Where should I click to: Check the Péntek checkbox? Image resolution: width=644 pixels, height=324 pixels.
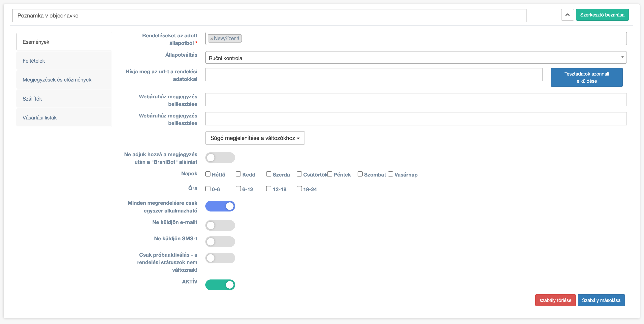pyautogui.click(x=330, y=174)
